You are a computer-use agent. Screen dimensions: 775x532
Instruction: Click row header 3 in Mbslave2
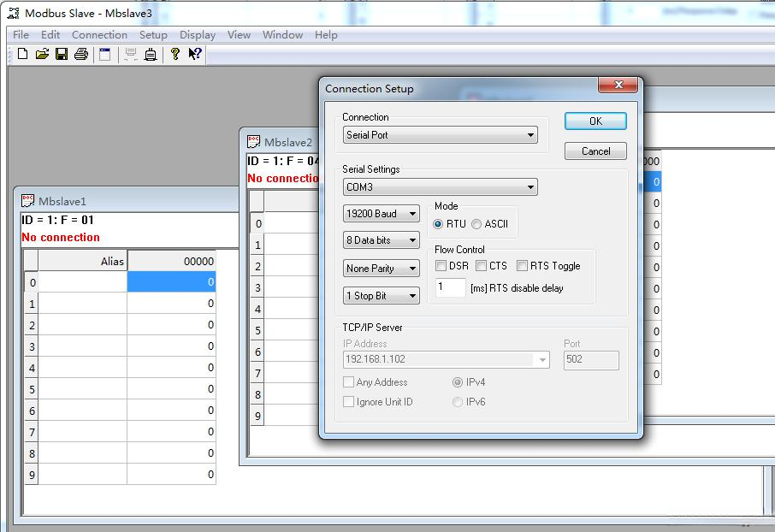pyautogui.click(x=257, y=287)
